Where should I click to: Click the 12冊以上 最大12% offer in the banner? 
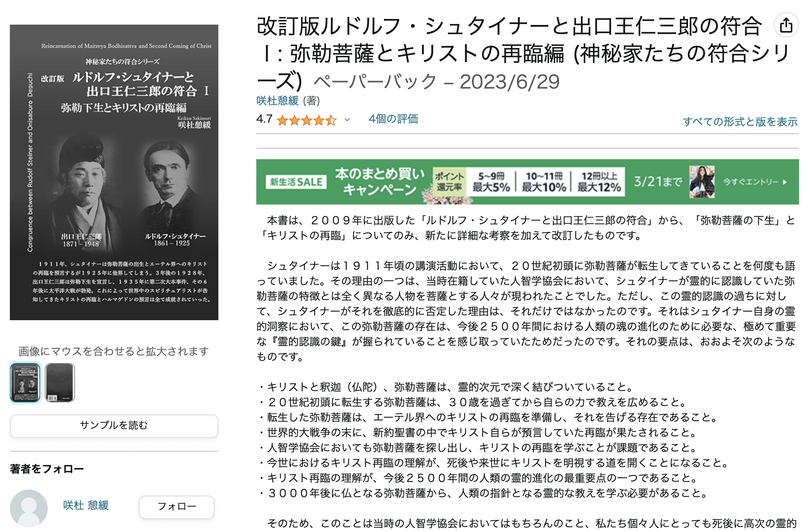pos(599,182)
